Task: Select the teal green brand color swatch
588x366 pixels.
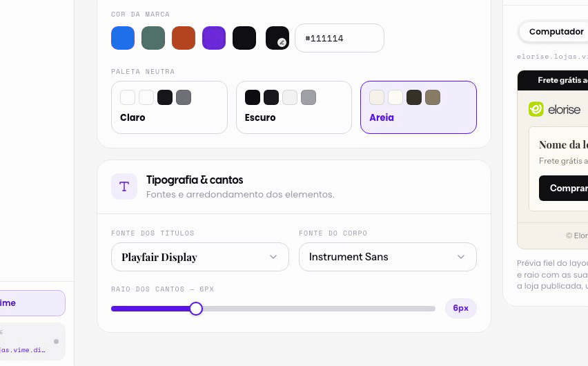Action: click(x=153, y=38)
